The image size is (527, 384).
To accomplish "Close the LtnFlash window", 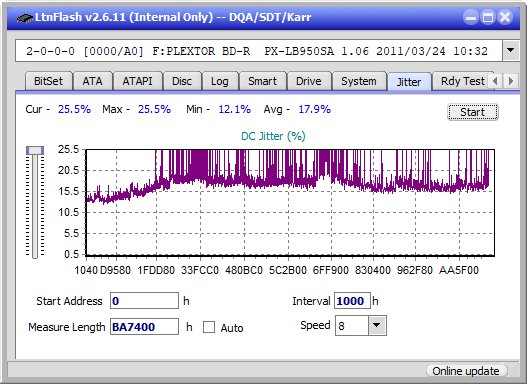I will coord(505,17).
